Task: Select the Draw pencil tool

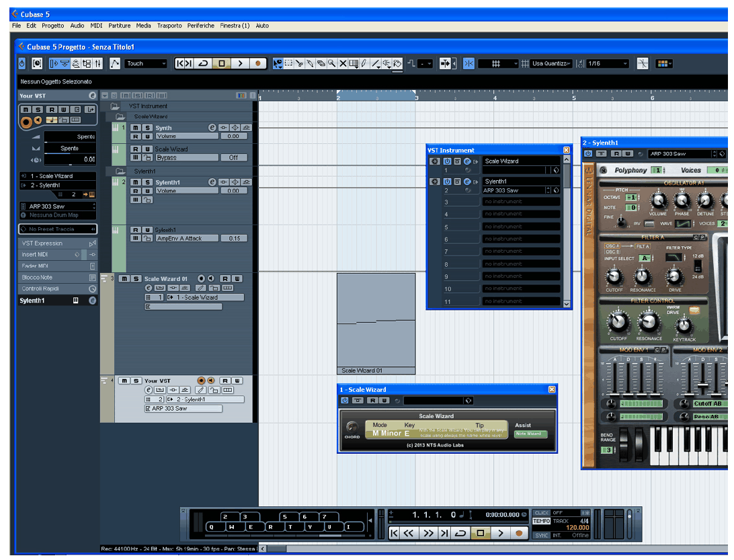Action: (x=363, y=63)
